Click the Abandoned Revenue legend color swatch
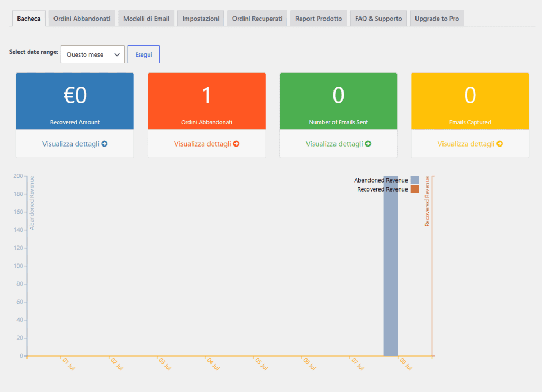Viewport: 542px width, 392px height. (414, 180)
